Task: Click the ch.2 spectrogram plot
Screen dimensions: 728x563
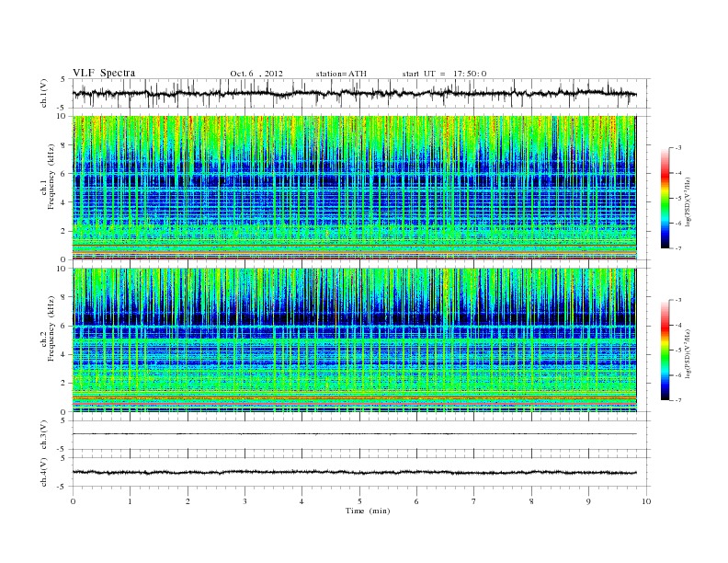Action: tap(355, 340)
